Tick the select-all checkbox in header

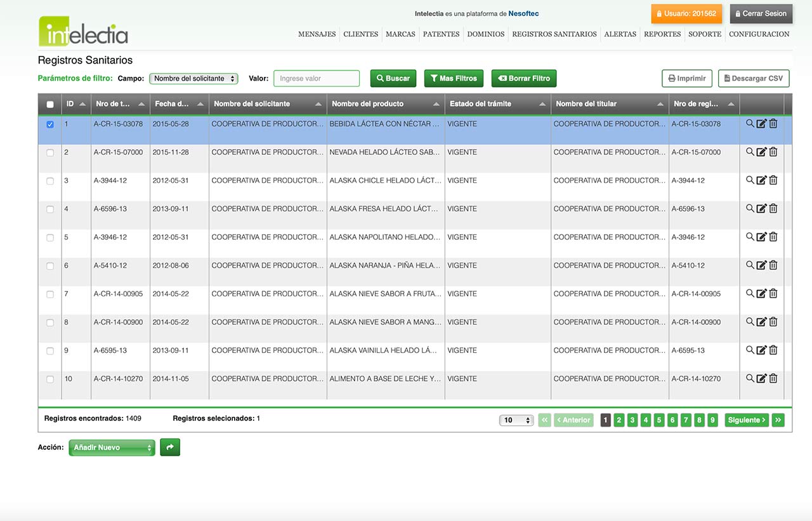50,105
